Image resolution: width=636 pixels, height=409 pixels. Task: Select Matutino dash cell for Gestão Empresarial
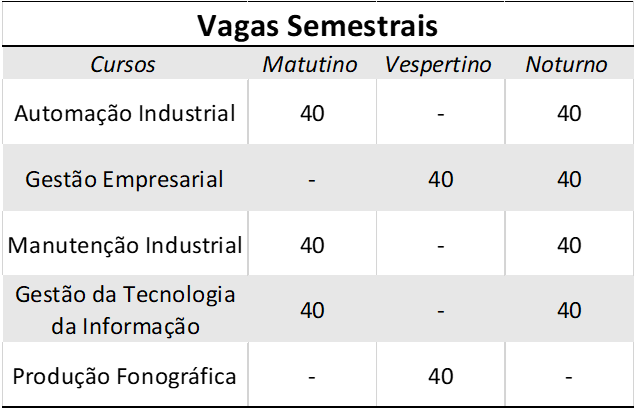(x=312, y=181)
